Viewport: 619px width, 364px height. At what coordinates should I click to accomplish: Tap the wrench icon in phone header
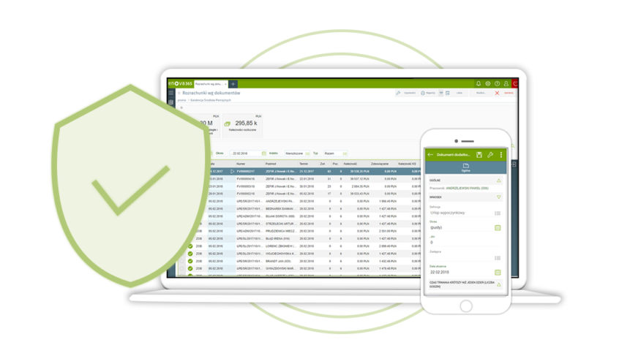click(x=489, y=155)
